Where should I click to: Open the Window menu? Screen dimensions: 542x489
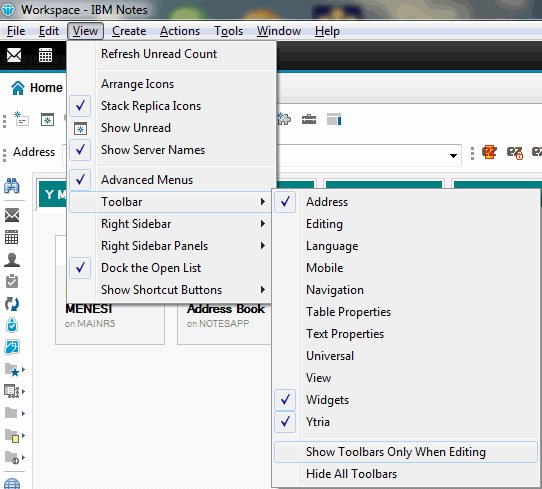coord(279,31)
